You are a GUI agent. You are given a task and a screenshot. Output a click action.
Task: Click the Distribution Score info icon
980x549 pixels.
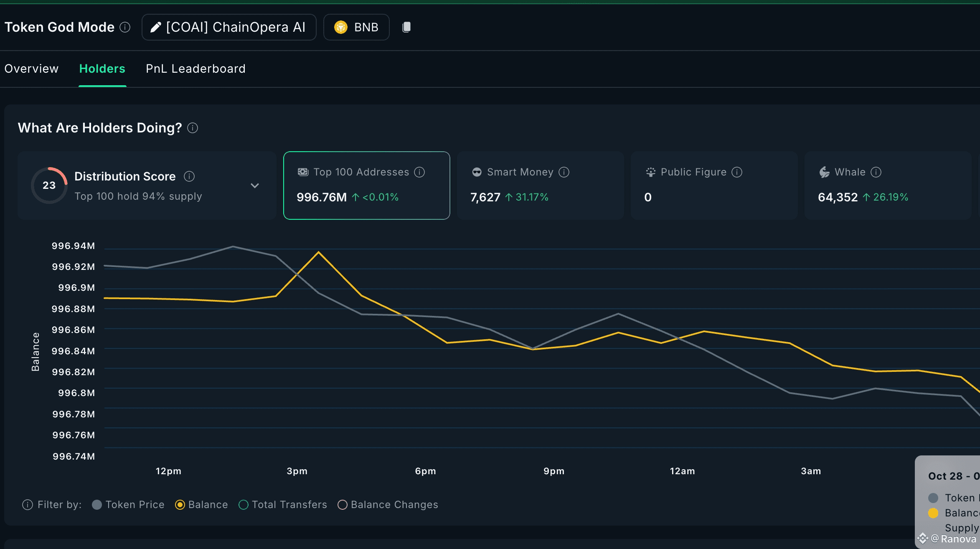(189, 176)
